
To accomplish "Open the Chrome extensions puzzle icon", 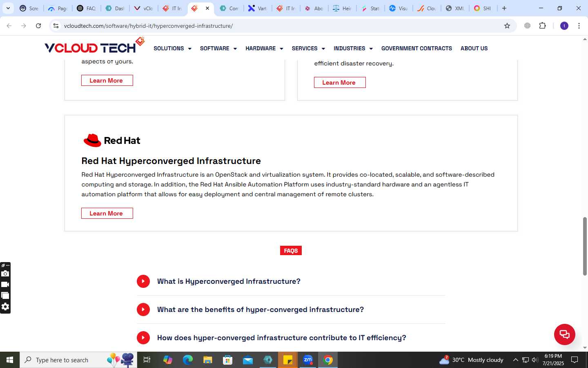I will [542, 26].
